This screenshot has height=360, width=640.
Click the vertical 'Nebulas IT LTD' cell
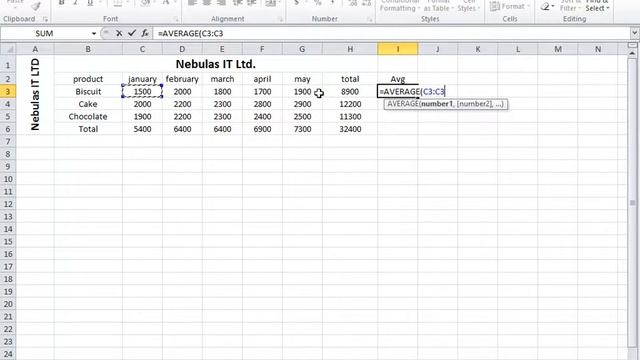pos(35,94)
